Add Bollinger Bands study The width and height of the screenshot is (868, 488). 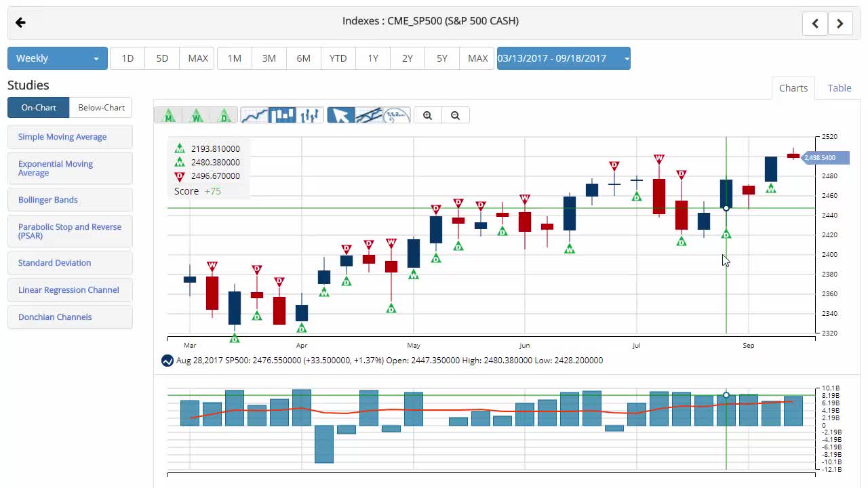pyautogui.click(x=70, y=200)
